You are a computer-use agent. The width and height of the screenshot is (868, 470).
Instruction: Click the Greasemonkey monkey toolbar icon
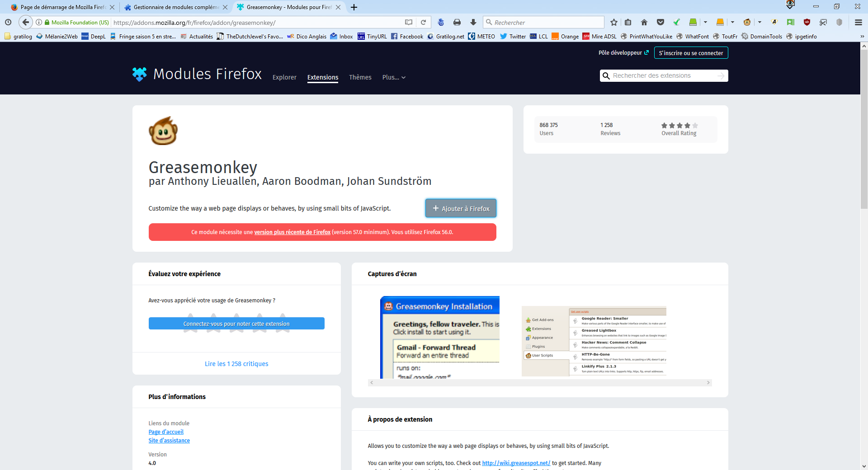[747, 22]
